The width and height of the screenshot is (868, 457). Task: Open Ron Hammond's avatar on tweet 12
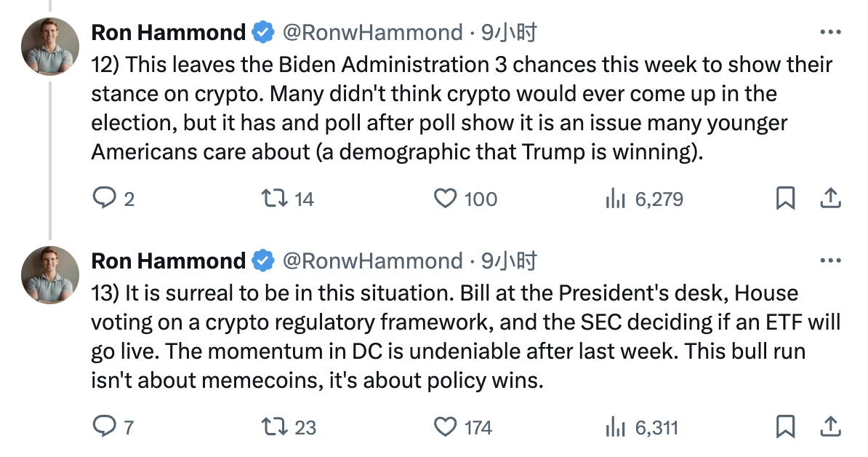[49, 47]
